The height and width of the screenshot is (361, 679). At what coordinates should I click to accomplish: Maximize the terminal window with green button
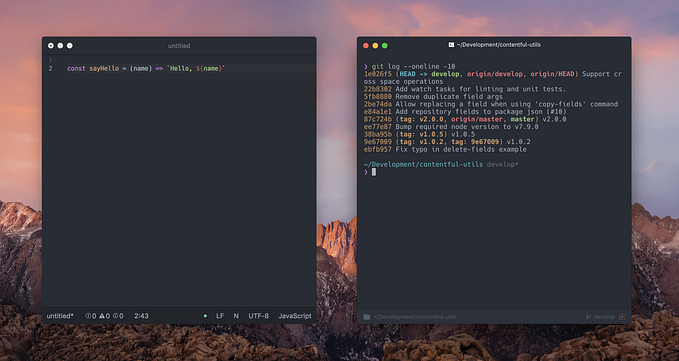(385, 45)
